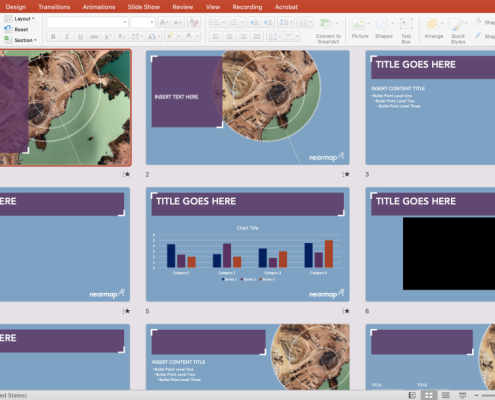
Task: Toggle italic formatting
Action: coord(67,36)
